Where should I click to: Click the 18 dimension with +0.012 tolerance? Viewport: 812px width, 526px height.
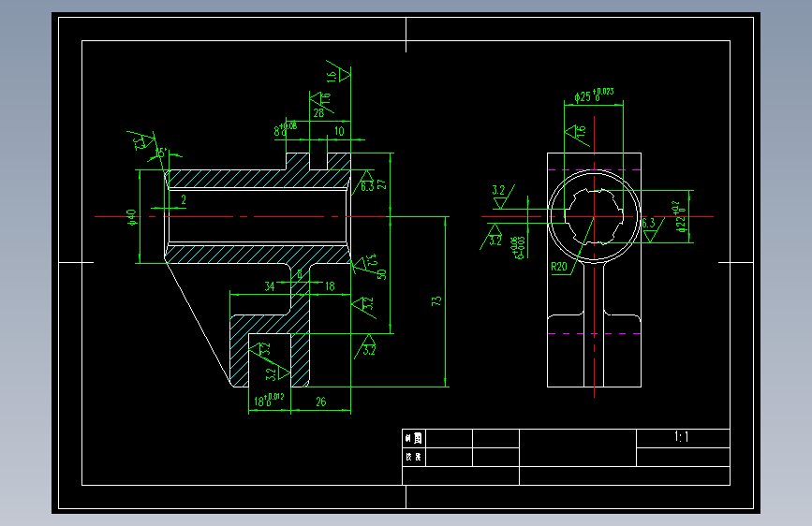(x=269, y=400)
